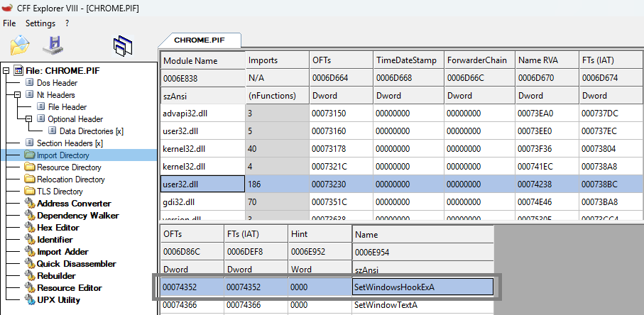This screenshot has width=644, height=315.
Task: Click the Dos Header page icon
Action: tap(29, 83)
